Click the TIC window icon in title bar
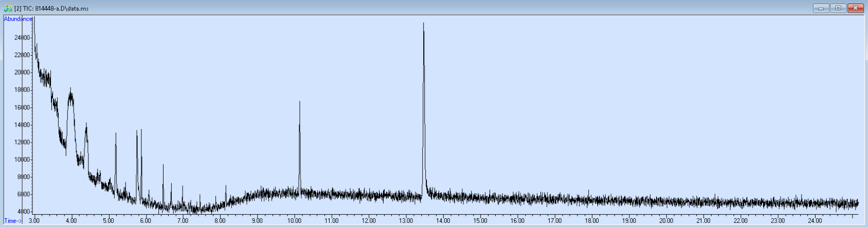868x227 pixels. click(8, 8)
